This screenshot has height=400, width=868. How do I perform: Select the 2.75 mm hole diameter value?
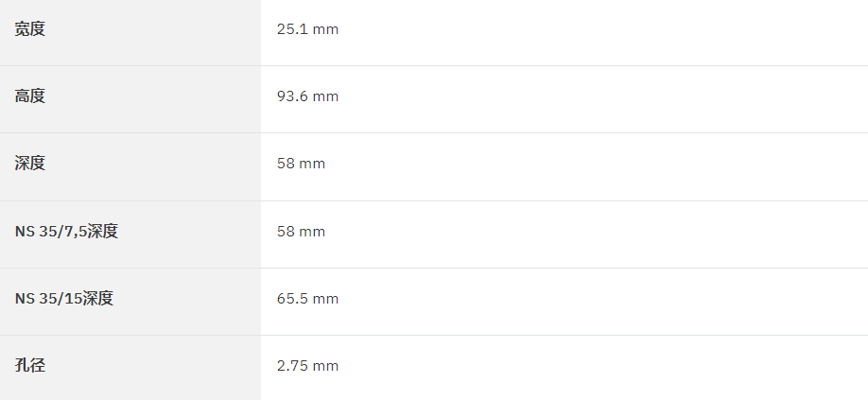point(307,366)
